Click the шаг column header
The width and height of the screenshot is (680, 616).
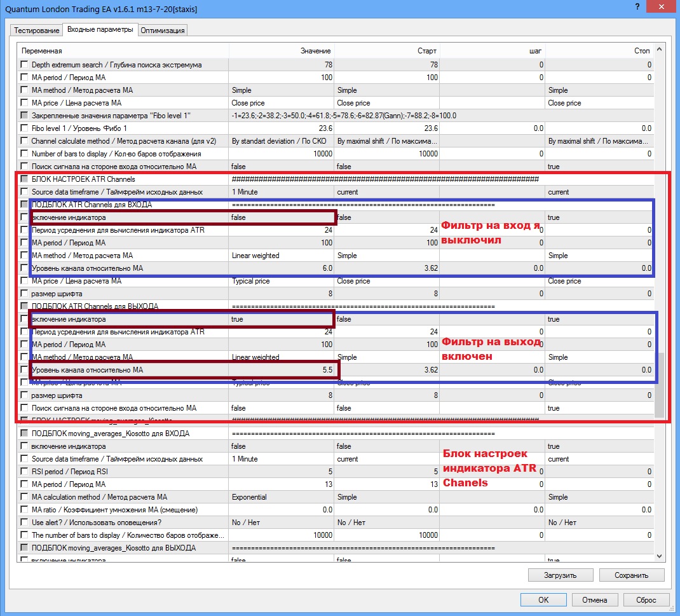tap(493, 51)
